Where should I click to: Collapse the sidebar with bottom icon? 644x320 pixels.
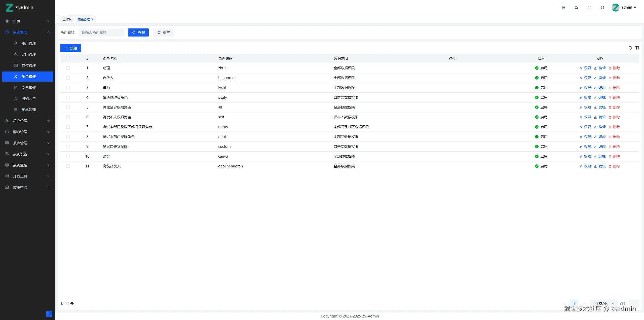[49, 314]
